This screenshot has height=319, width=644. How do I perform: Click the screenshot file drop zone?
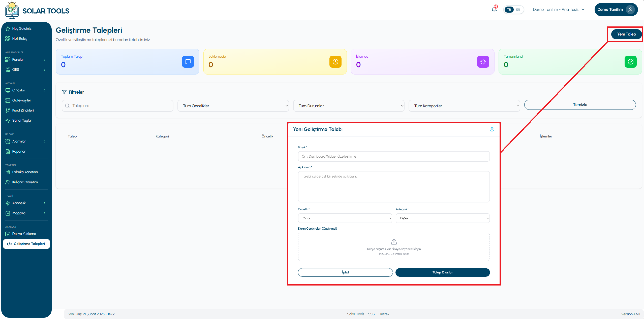coord(394,247)
